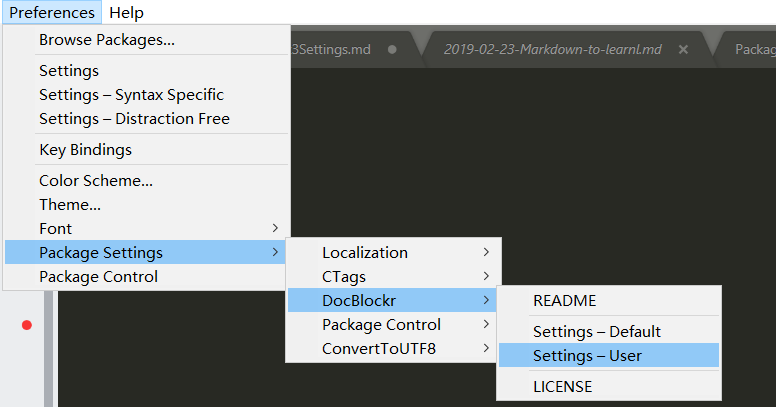Close the 2019-02-23-Markdown-to-learnl.md tab

pos(683,49)
